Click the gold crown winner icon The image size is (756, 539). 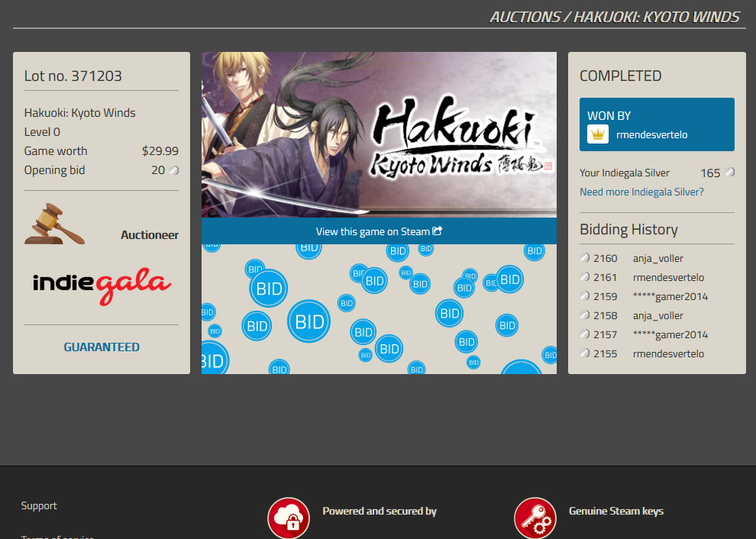point(598,134)
